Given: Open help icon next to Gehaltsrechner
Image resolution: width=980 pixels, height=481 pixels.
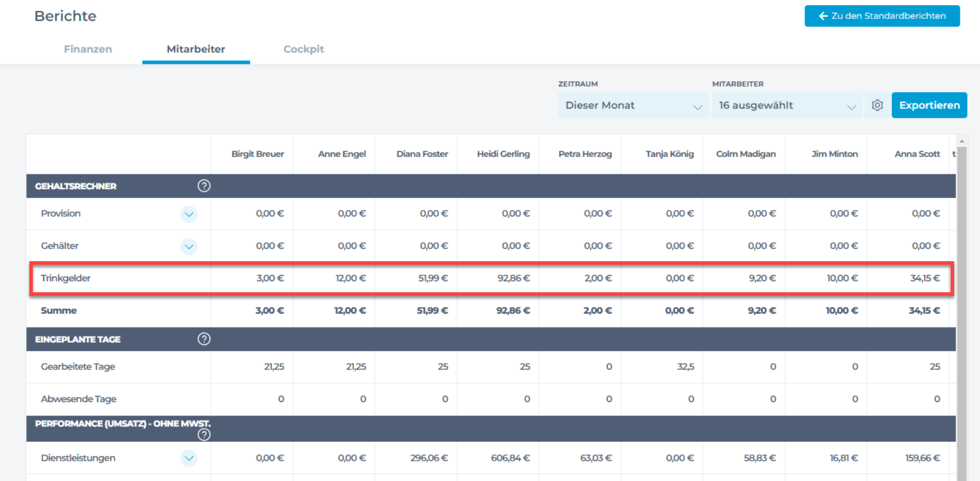Looking at the screenshot, I should click(204, 186).
